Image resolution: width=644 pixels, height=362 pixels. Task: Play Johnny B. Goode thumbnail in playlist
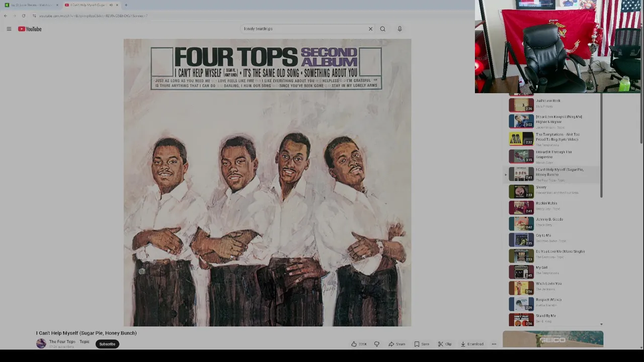[521, 223]
